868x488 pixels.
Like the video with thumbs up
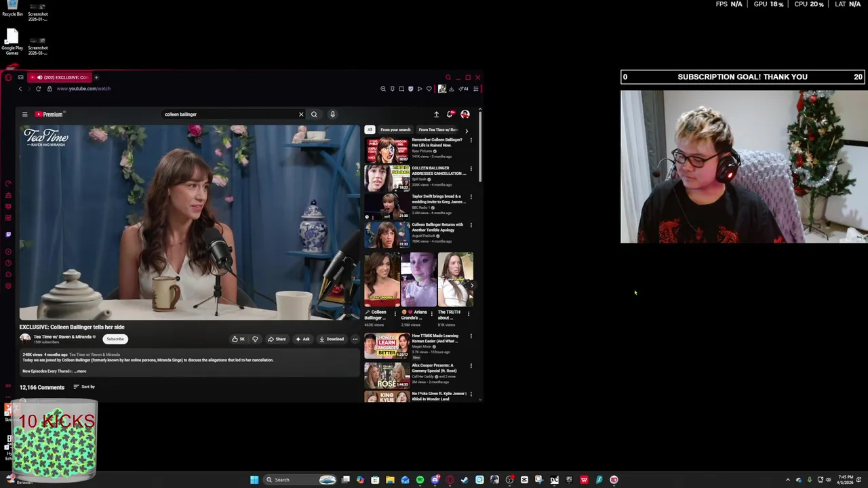click(238, 339)
